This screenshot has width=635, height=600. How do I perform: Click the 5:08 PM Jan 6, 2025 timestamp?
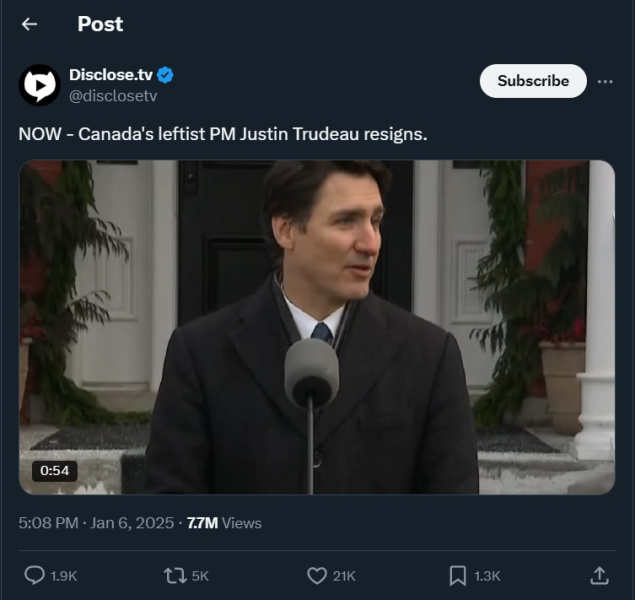pos(95,522)
